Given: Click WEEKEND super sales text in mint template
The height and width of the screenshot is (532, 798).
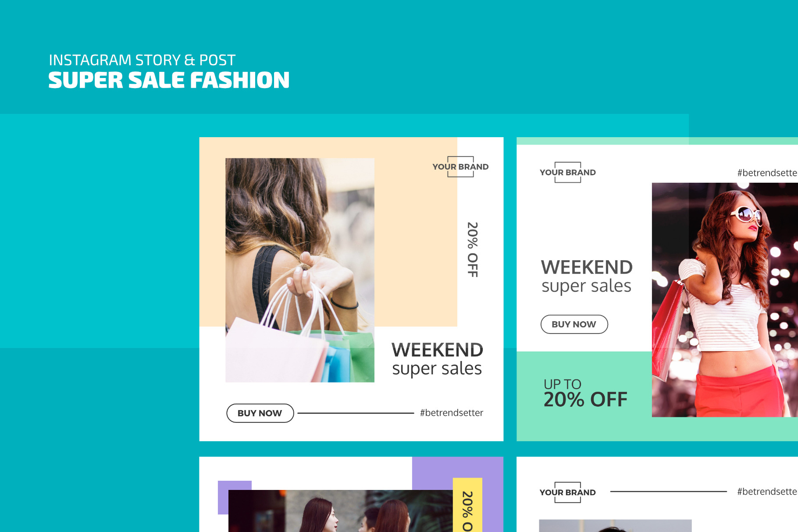Looking at the screenshot, I should tap(587, 276).
